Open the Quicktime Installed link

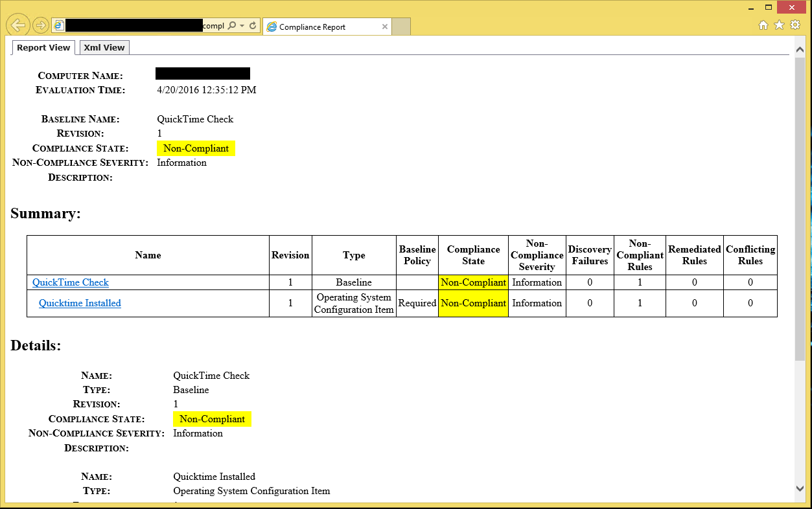(80, 303)
